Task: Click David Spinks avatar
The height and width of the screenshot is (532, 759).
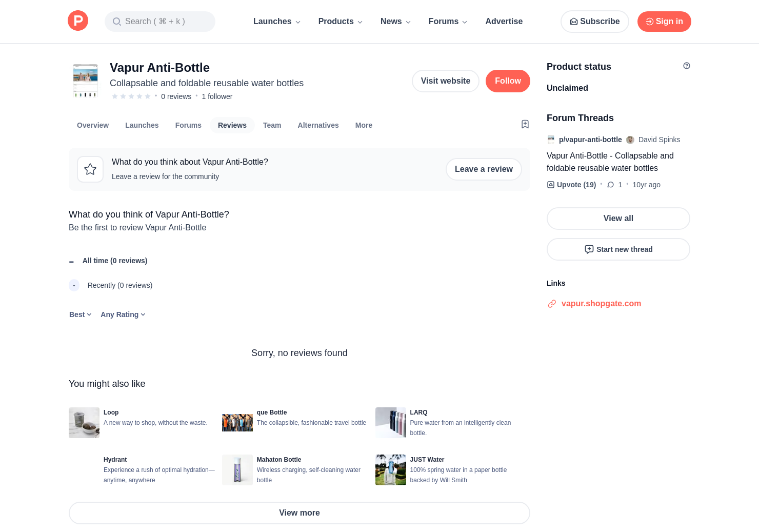Action: [630, 140]
